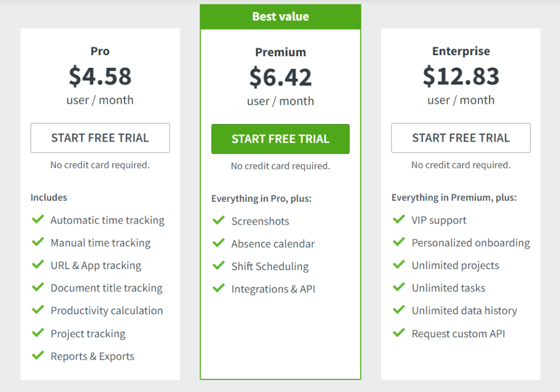Click the checkmark next to Manual time tracking
The width and height of the screenshot is (560, 392).
click(38, 242)
